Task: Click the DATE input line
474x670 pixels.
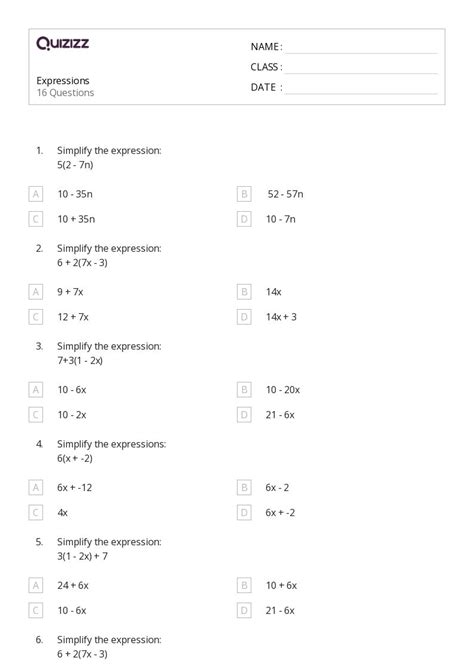Action: [362, 88]
